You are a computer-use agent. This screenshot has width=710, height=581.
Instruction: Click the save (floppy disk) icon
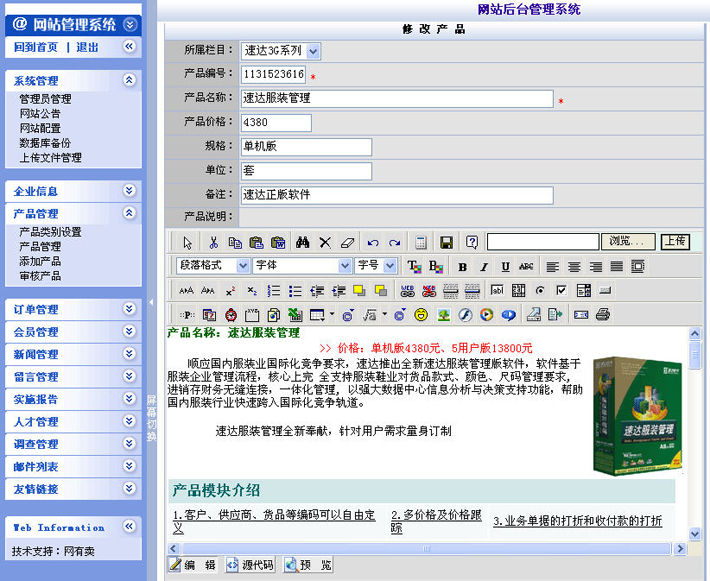tap(446, 242)
